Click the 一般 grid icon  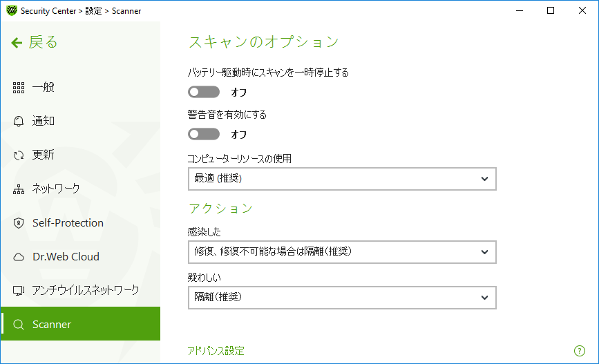pos(19,88)
